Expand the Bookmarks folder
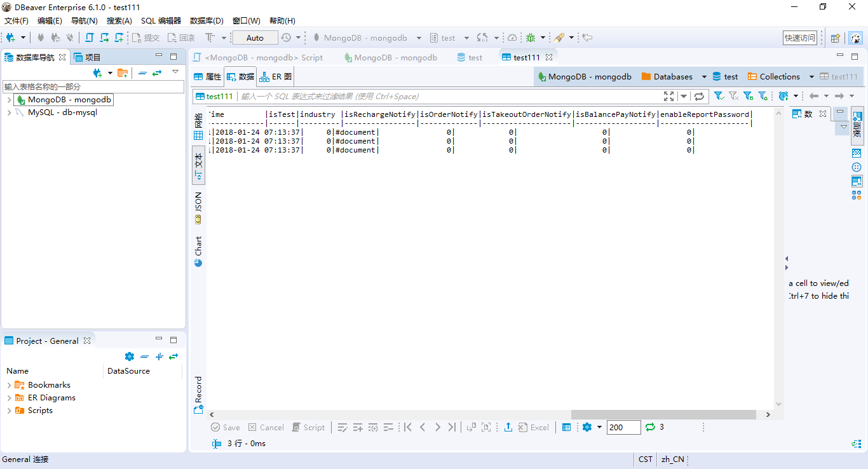868x469 pixels. 9,385
